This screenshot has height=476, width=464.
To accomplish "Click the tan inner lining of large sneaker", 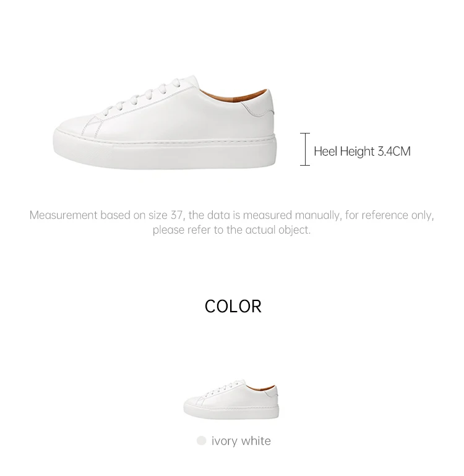I will coord(234,96).
